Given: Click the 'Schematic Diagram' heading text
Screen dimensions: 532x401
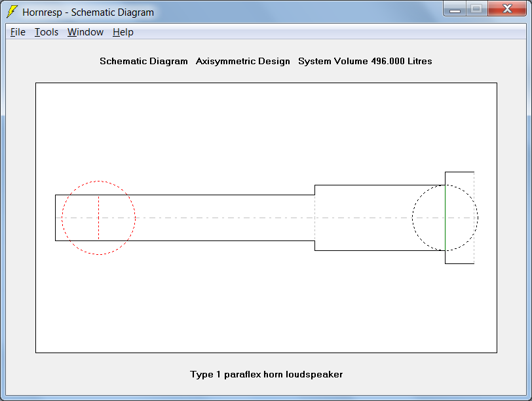Looking at the screenshot, I should 143,61.
